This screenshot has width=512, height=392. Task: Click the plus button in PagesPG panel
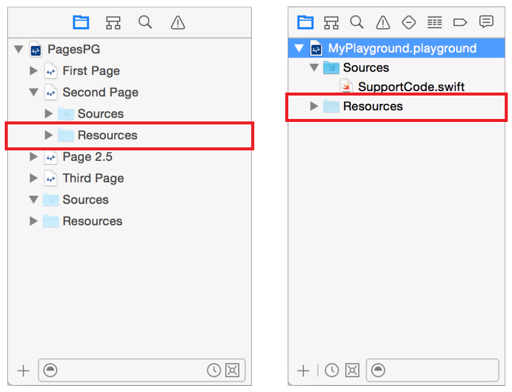pos(23,370)
